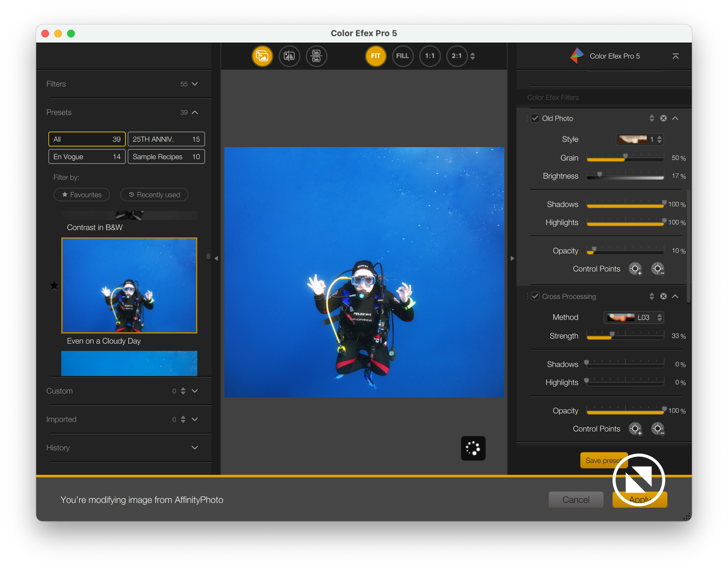
Task: Favourite star for Even on a Cloudy Day
Action: pyautogui.click(x=54, y=286)
